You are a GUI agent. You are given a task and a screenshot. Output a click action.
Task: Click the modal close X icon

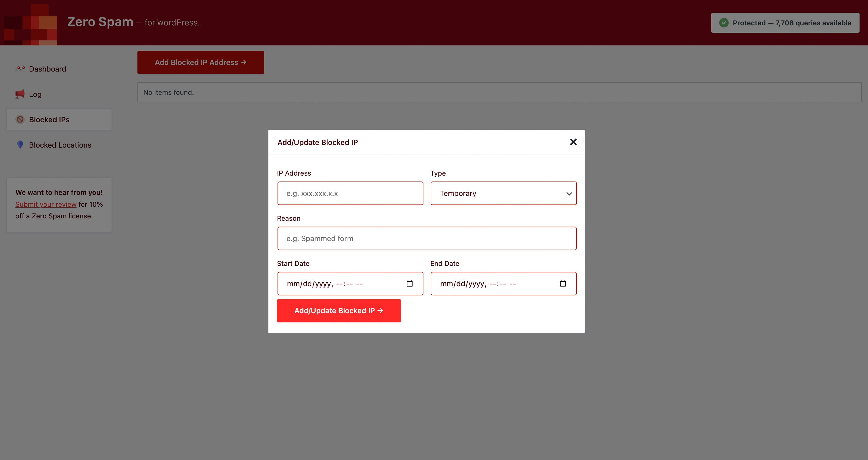[573, 142]
